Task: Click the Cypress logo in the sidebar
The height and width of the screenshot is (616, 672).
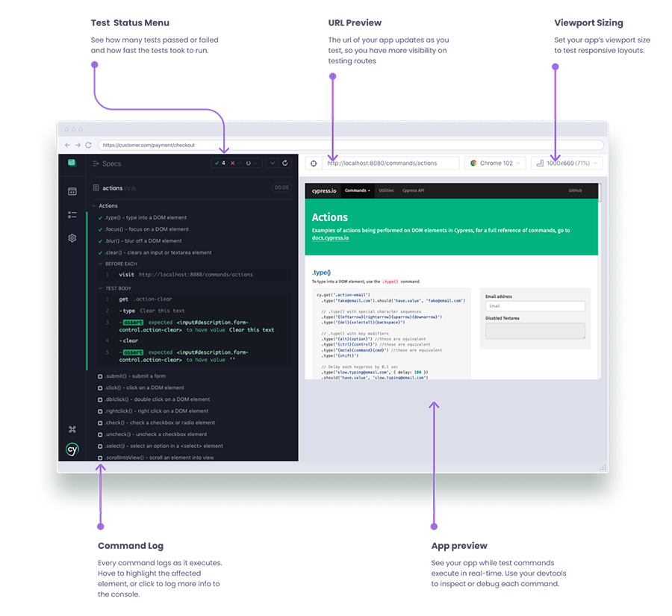Action: pos(72,161)
